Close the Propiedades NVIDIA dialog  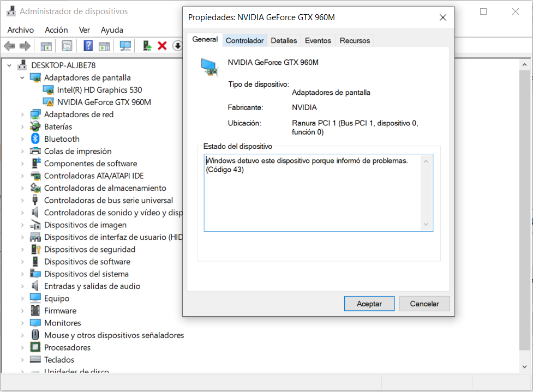coord(442,17)
